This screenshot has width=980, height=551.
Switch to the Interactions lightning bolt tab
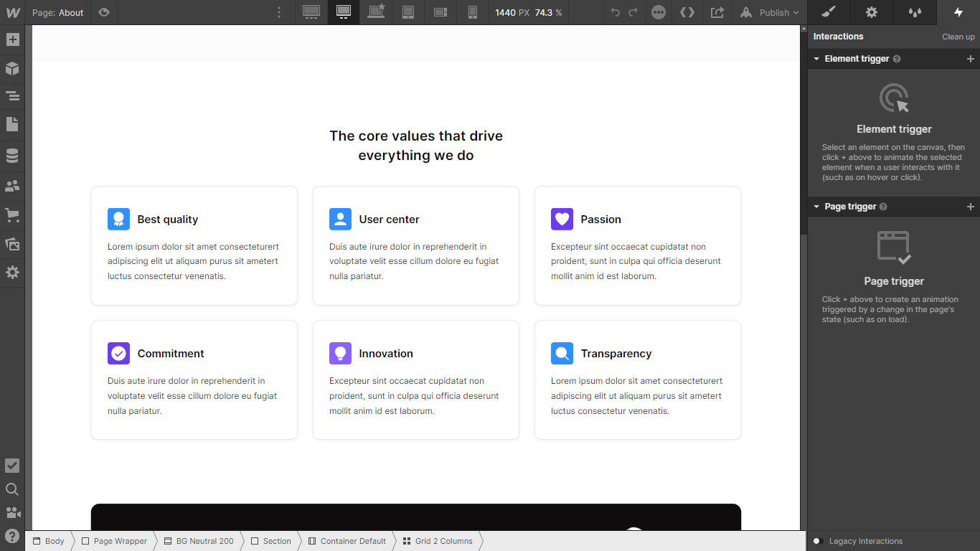click(x=958, y=12)
